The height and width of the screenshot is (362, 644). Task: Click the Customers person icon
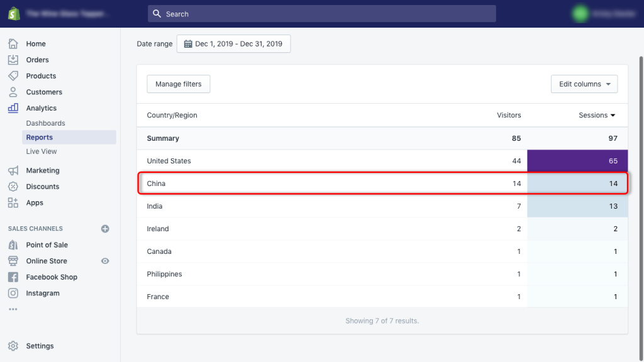pyautogui.click(x=13, y=92)
